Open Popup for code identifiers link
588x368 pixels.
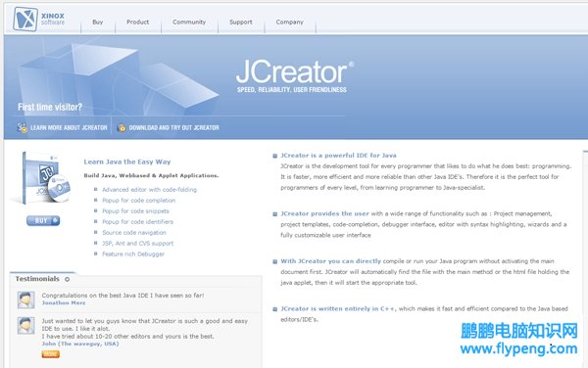point(137,221)
